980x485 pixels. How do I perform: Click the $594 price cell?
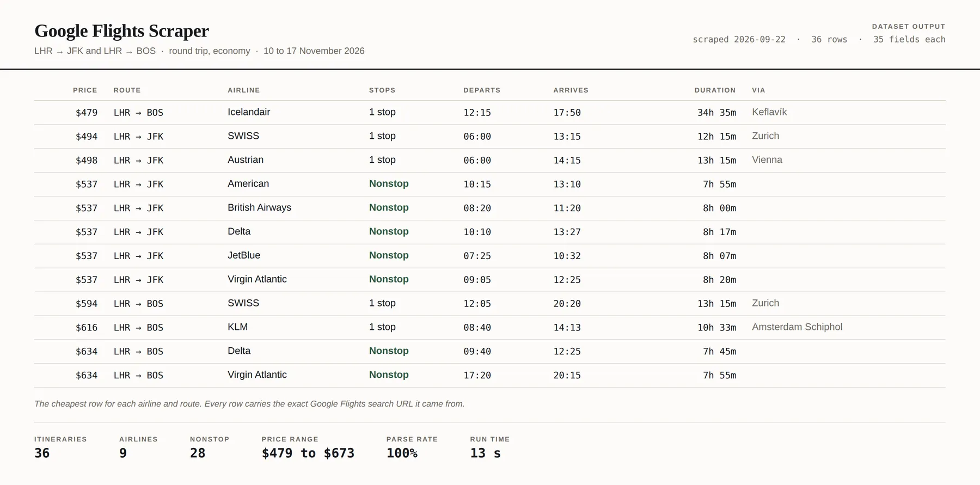[x=87, y=304]
